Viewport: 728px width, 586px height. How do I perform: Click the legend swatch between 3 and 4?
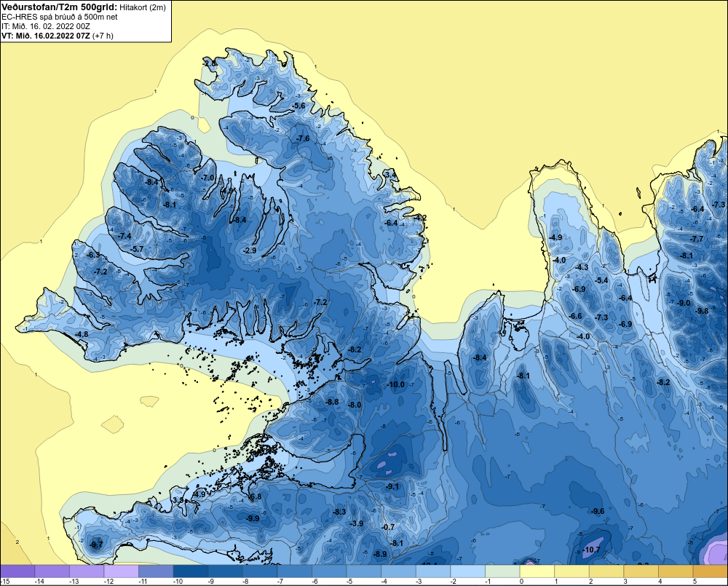641,571
